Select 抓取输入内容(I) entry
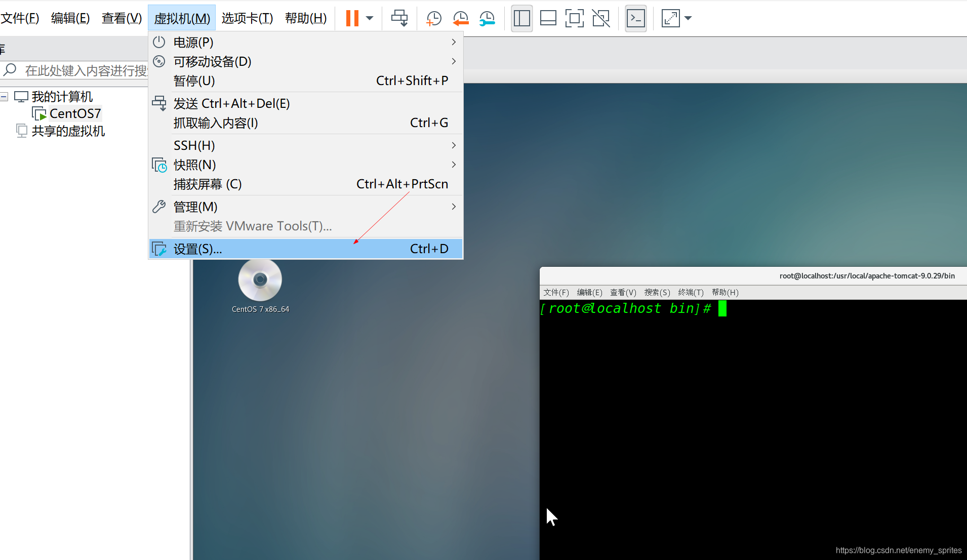Image resolution: width=967 pixels, height=560 pixels. 306,123
